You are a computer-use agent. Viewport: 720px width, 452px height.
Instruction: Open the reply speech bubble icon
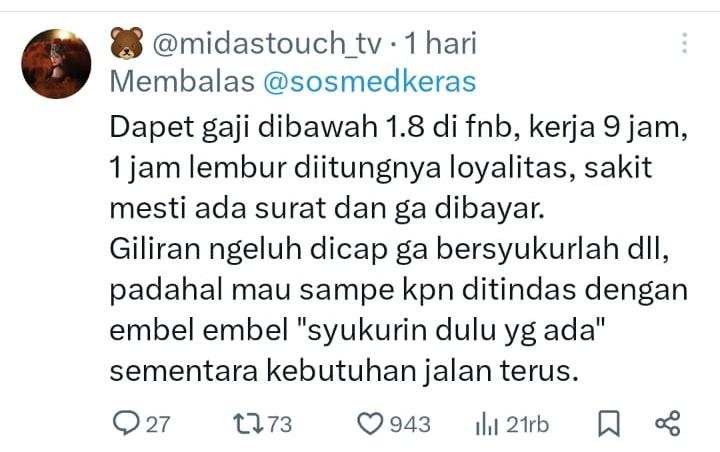pyautogui.click(x=126, y=423)
